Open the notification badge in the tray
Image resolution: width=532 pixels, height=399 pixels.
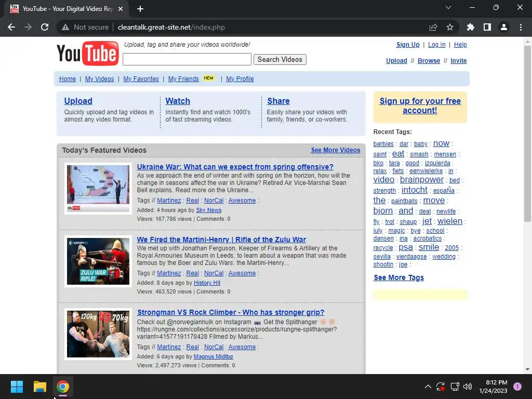pos(517,387)
